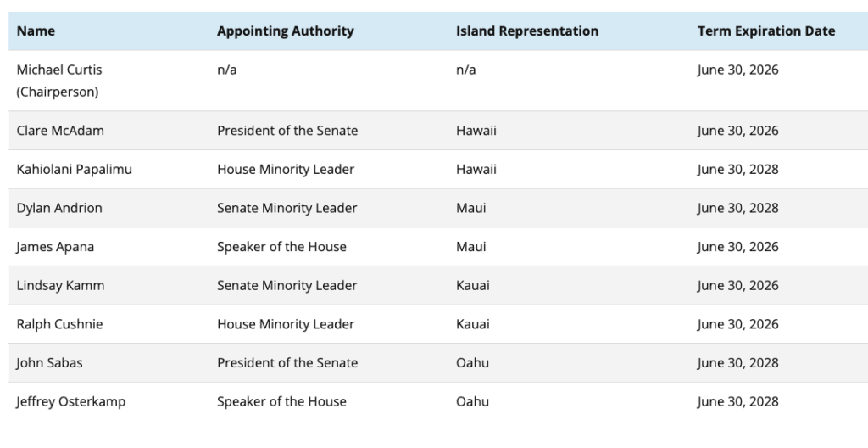Select the Ralph Cushnie name cell
The width and height of the screenshot is (868, 448).
[59, 324]
